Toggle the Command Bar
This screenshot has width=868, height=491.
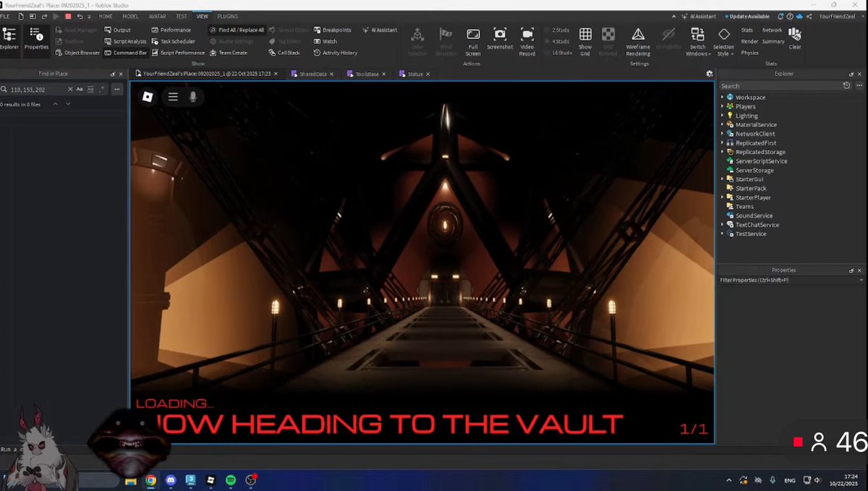pos(125,53)
